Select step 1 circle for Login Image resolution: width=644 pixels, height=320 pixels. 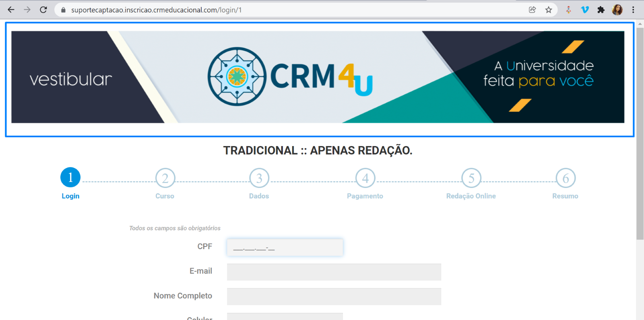click(70, 178)
